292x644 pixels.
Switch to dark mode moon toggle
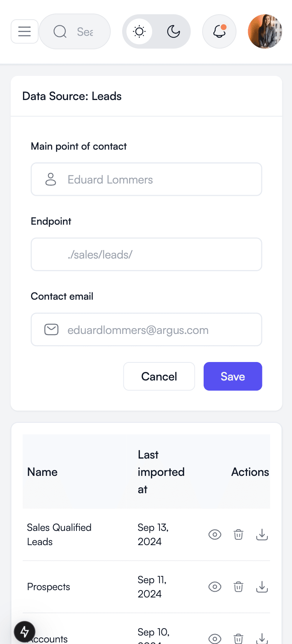tap(174, 32)
